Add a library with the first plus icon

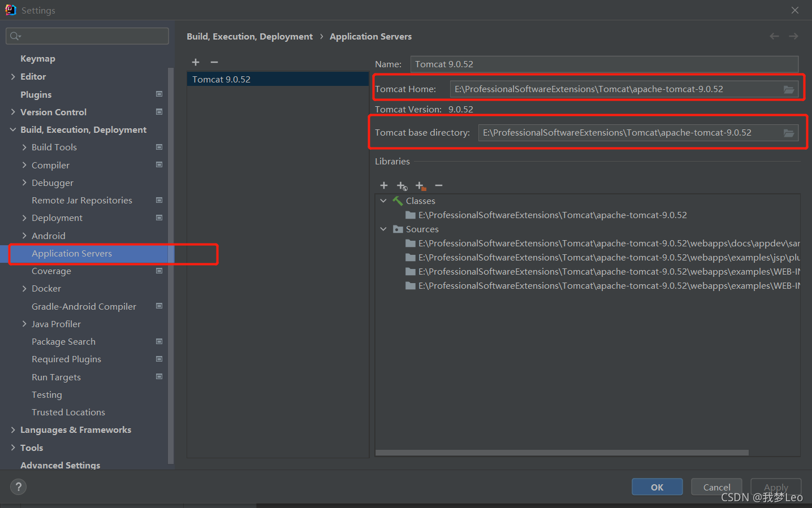tap(384, 185)
